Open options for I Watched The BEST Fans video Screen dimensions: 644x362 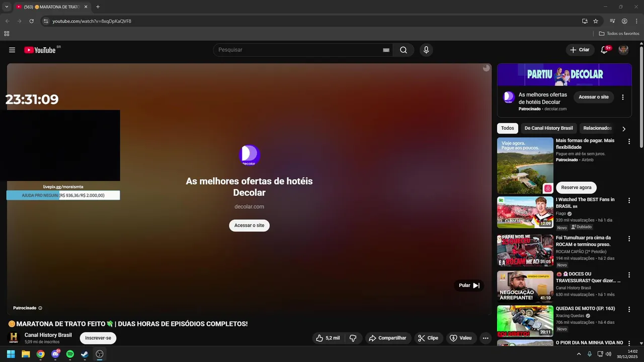[629, 200]
